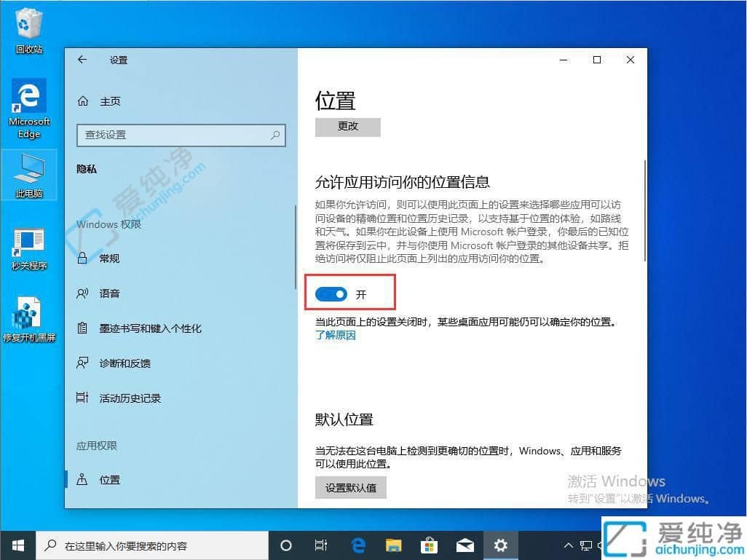Select the 此电脑 desktop icon
This screenshot has height=560, width=747.
29,175
